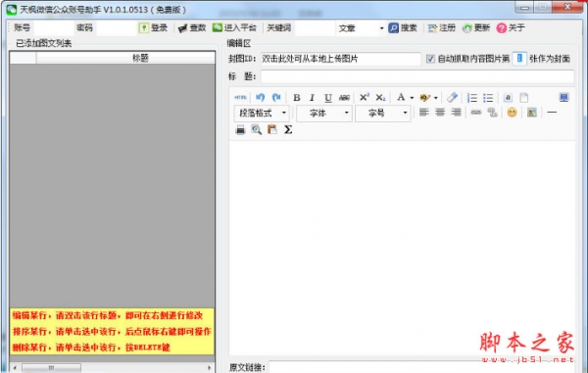Toggle fullscreen editor monitor icon
This screenshot has width=588, height=373.
coord(563,97)
